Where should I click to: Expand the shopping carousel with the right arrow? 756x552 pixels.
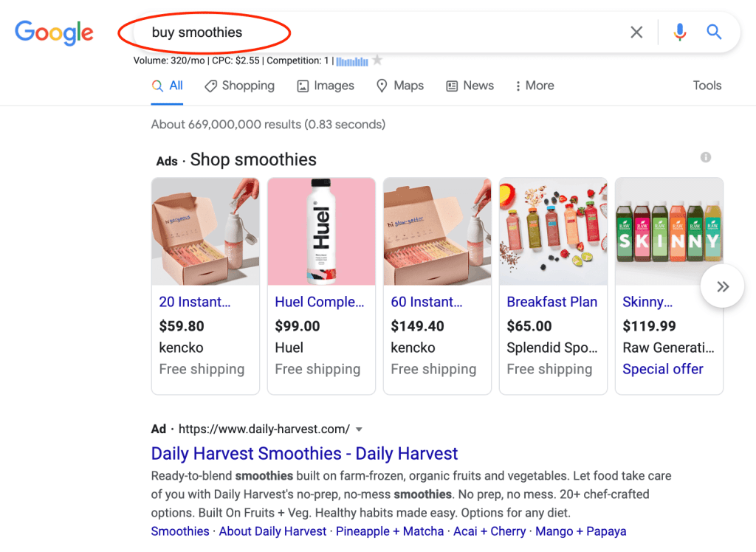(x=722, y=286)
